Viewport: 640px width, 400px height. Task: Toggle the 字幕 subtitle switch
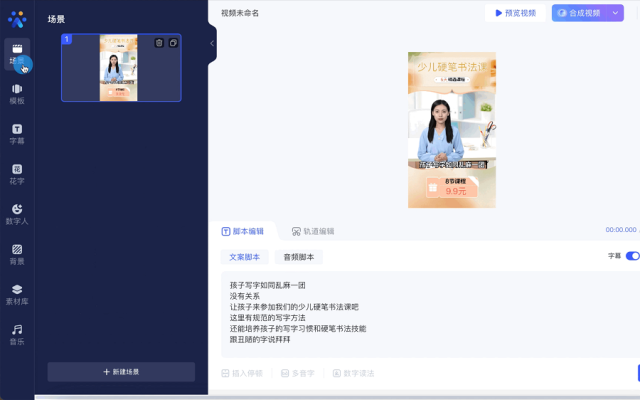633,256
